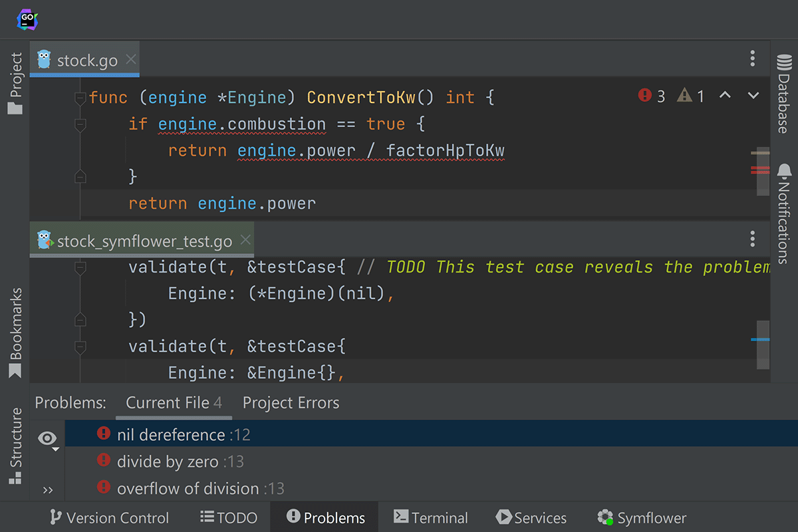798x532 pixels.
Task: Collapse the ConvertToKw function fold marker
Action: pyautogui.click(x=80, y=98)
